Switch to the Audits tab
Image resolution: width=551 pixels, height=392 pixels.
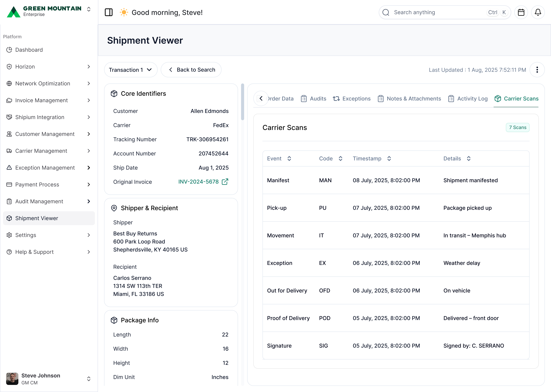[x=313, y=99]
